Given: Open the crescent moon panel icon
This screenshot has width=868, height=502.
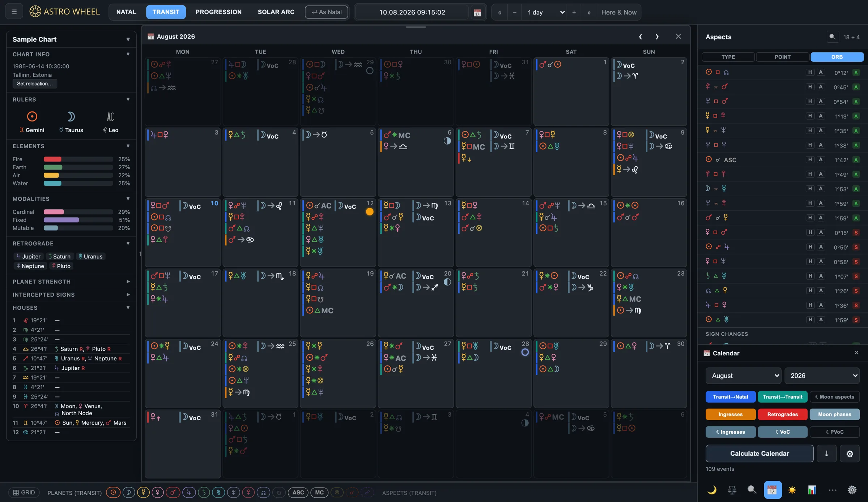Looking at the screenshot, I should pyautogui.click(x=711, y=490).
